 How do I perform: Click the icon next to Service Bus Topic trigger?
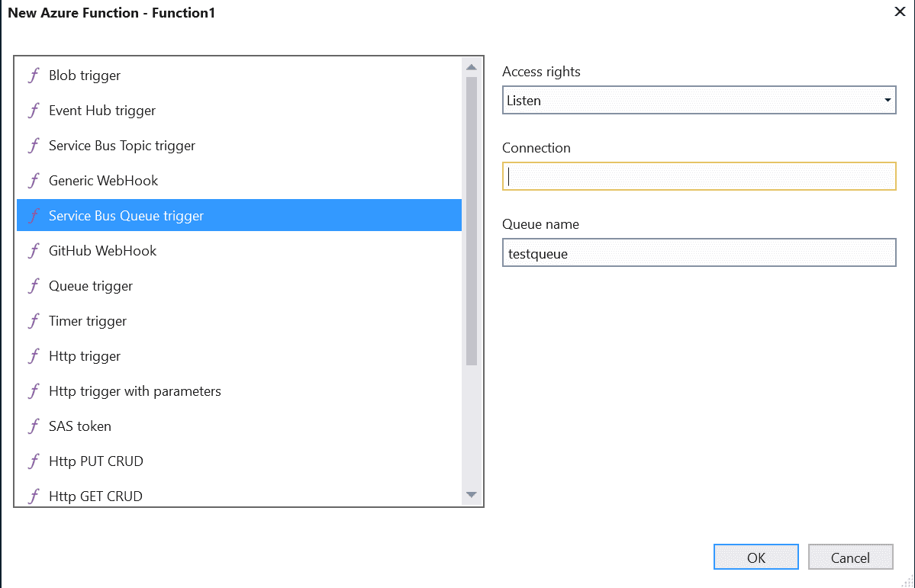point(34,145)
